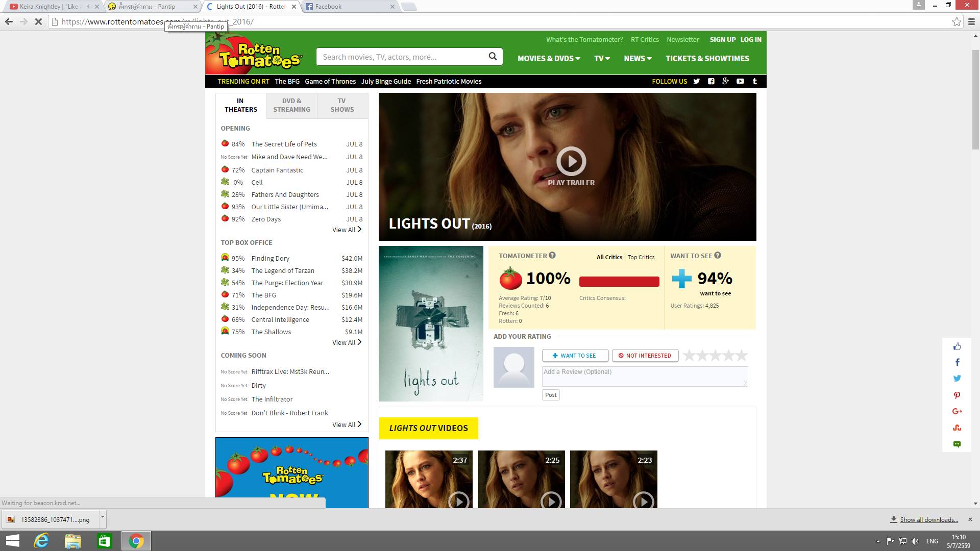Screen dimensions: 980x551
Task: Click the red tomatometer progress bar
Action: [619, 282]
